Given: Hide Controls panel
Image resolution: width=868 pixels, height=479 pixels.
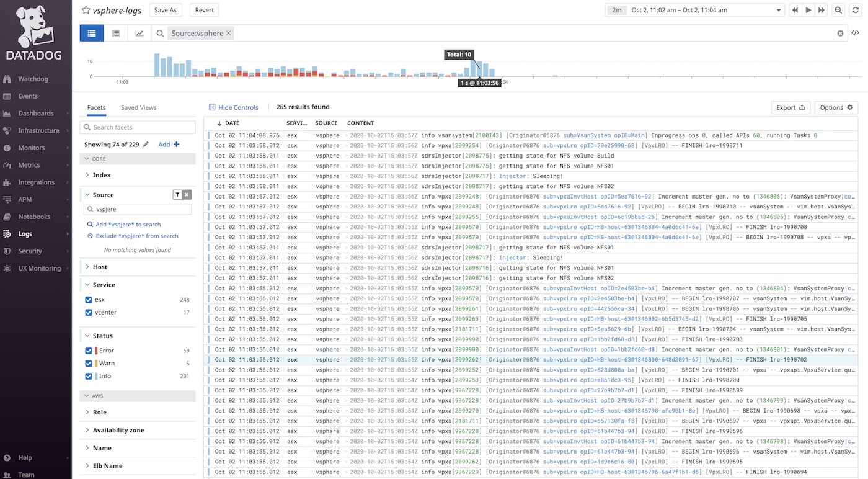Looking at the screenshot, I should tap(234, 107).
